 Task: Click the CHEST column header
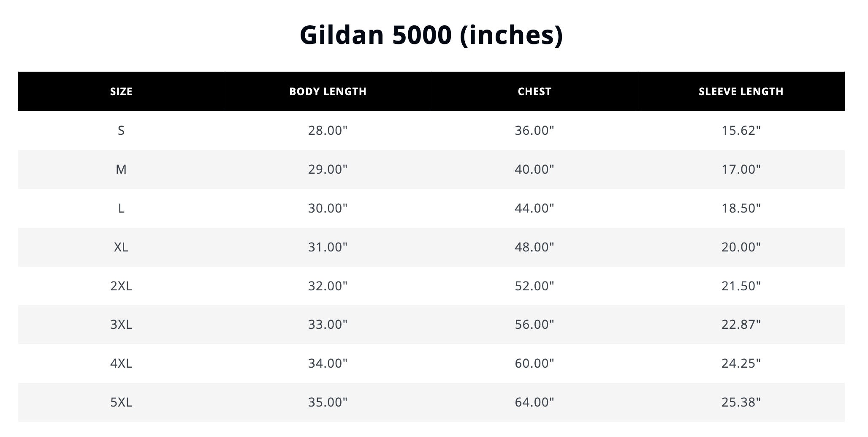[534, 91]
